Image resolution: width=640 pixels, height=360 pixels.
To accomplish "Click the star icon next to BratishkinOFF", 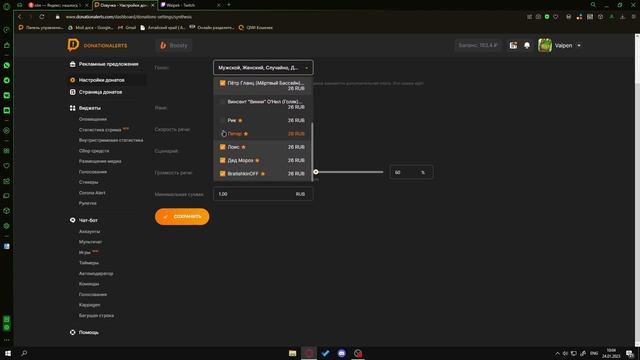I will 263,174.
